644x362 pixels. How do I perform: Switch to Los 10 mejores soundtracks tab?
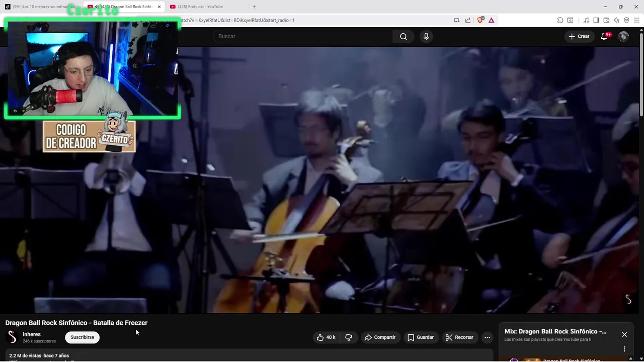click(43, 7)
